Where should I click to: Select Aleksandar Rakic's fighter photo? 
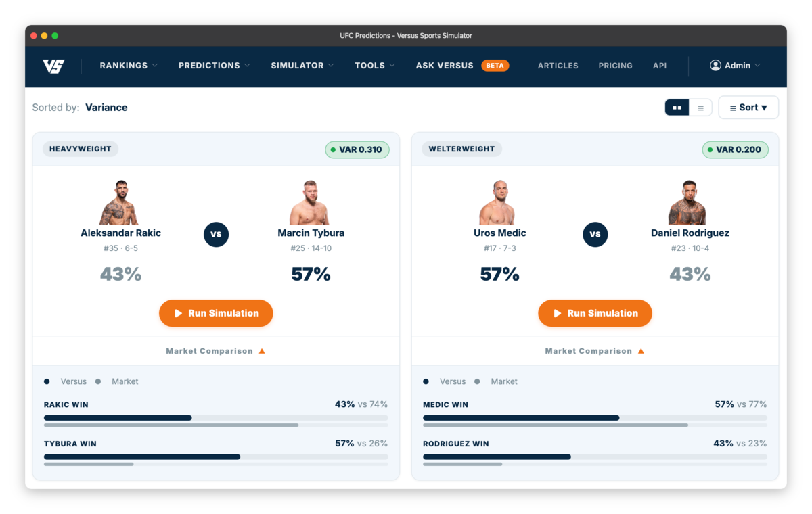pos(120,202)
